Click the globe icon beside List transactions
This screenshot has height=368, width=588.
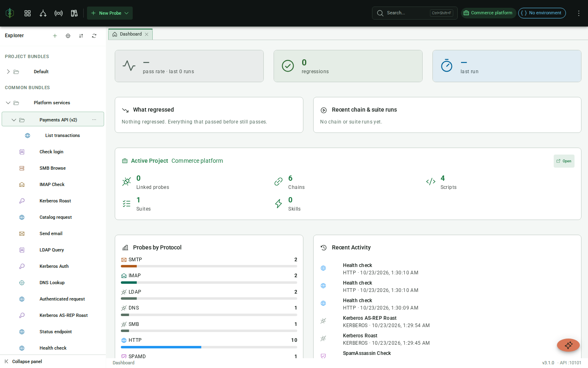pos(27,135)
